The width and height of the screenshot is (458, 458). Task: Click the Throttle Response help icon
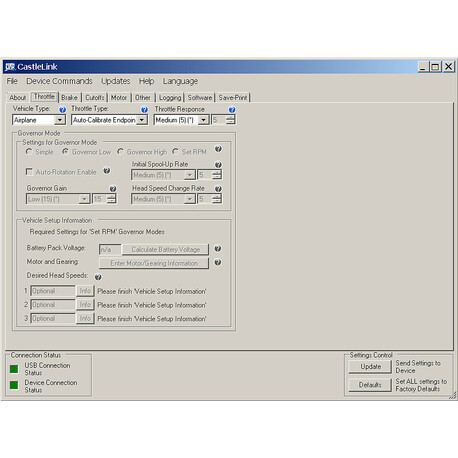(x=232, y=110)
